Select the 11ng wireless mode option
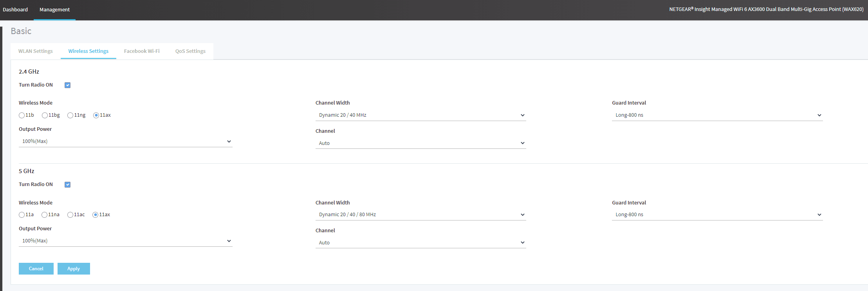 (x=70, y=115)
